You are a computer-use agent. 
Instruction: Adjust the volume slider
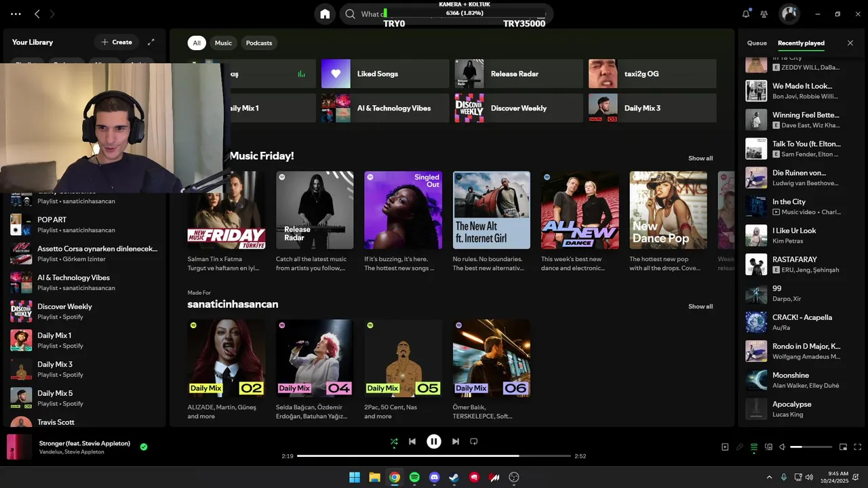[x=811, y=447]
